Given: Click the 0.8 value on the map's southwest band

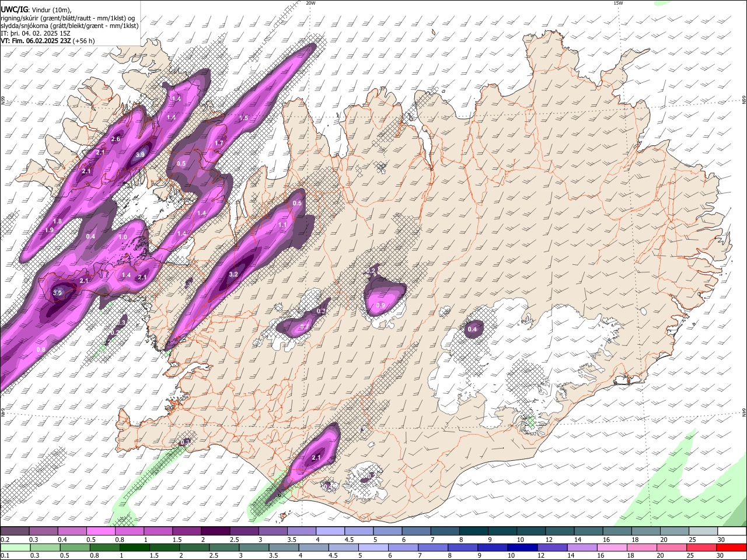Looking at the screenshot, I should click(41, 349).
